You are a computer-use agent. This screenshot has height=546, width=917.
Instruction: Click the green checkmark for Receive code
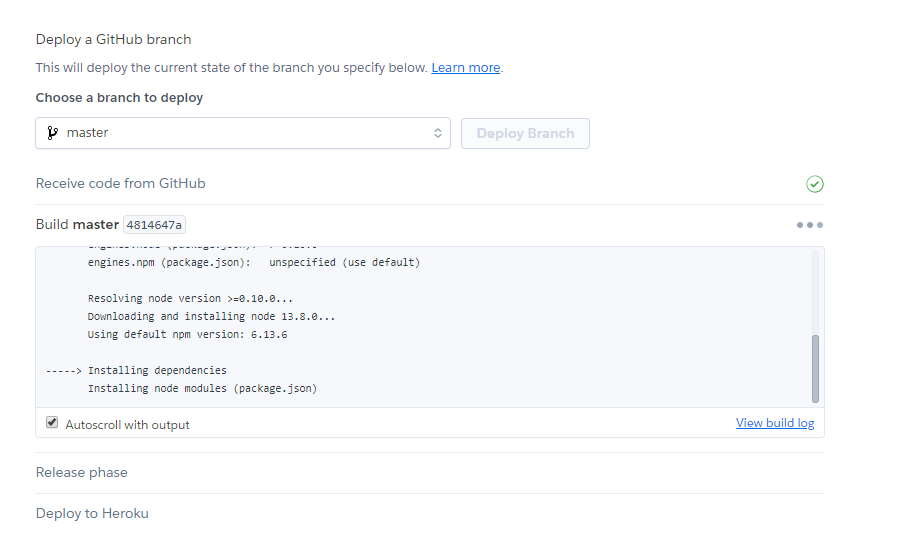click(815, 184)
